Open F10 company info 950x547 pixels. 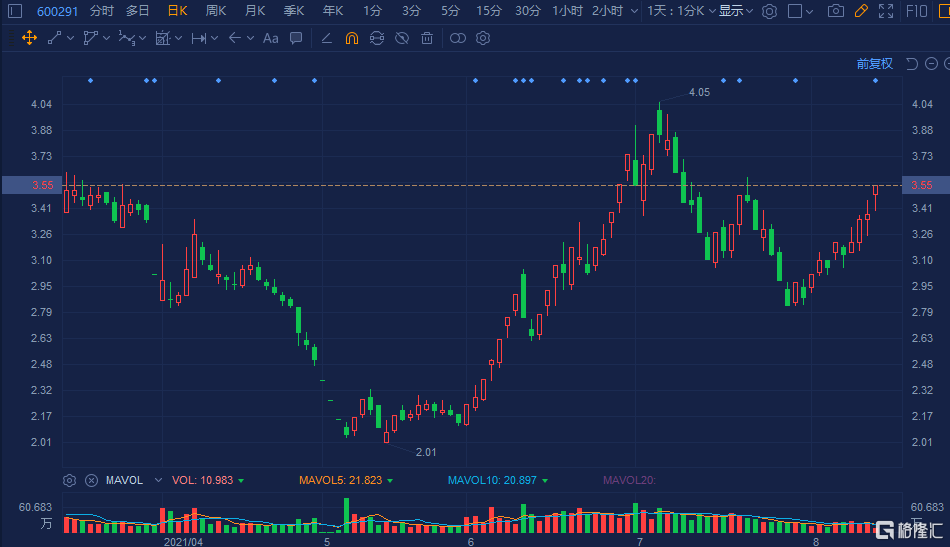pyautogui.click(x=916, y=11)
